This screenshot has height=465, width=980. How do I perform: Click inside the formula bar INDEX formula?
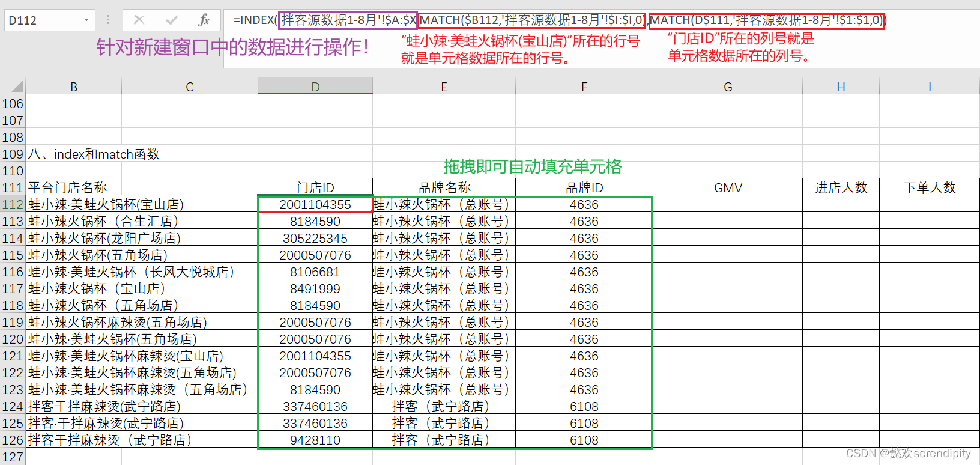pos(558,20)
